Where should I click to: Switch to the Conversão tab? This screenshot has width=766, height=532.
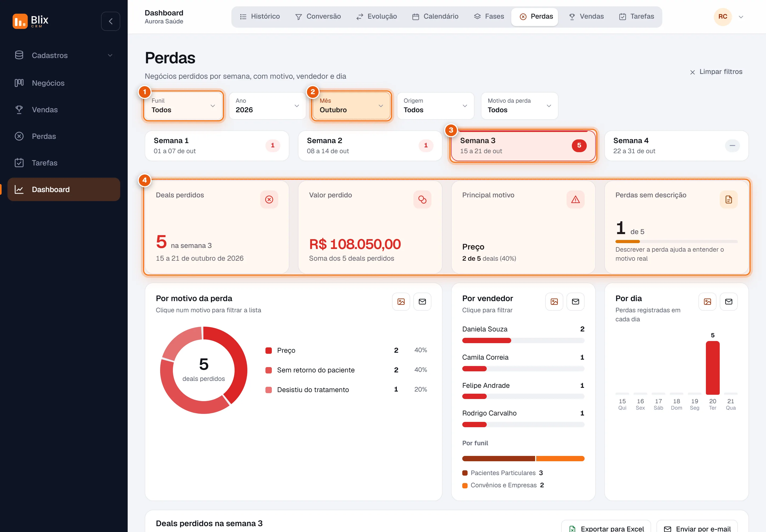pos(318,17)
